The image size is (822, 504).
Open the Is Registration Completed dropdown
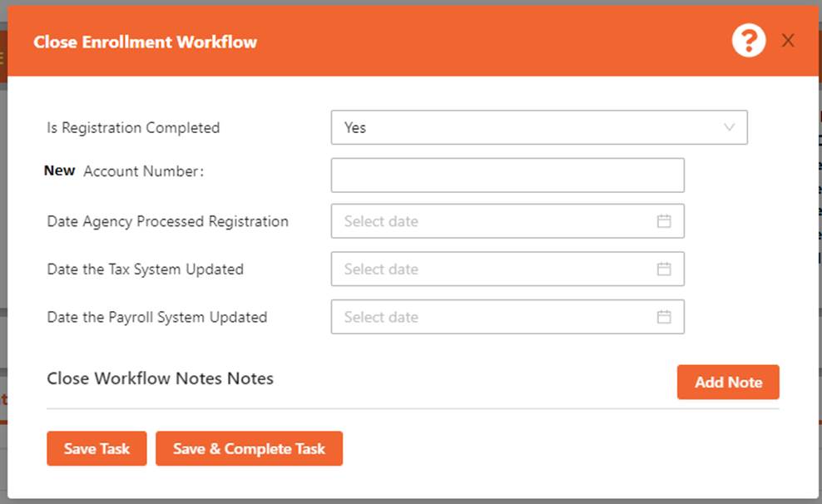coord(532,128)
